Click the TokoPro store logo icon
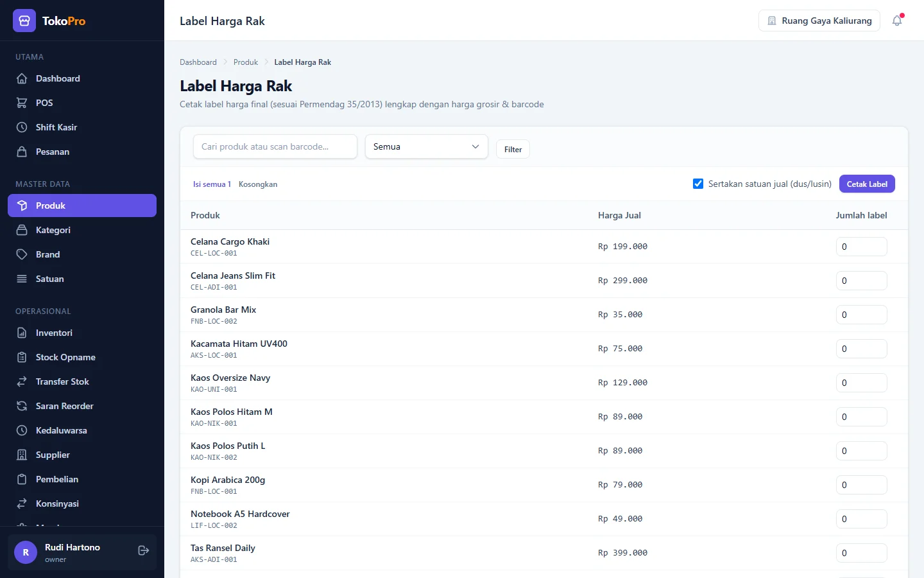The image size is (924, 578). 24,21
